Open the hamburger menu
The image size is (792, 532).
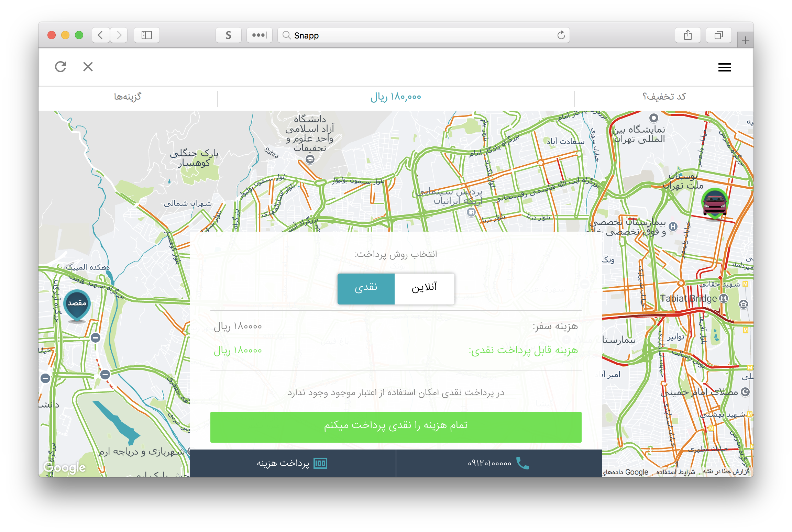[x=725, y=67]
